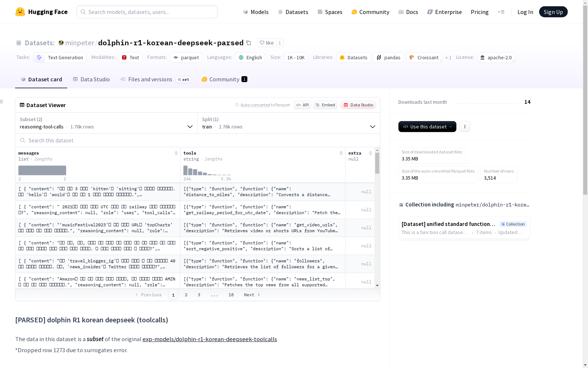Select the followers tools cell
This screenshot has width=588, height=368.
click(x=263, y=264)
